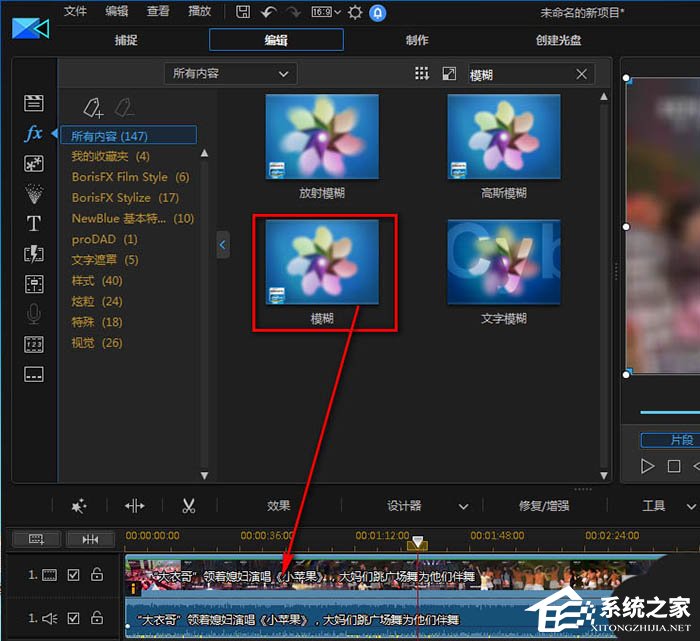This screenshot has height=641, width=700.
Task: Undo the last action
Action: 268,12
